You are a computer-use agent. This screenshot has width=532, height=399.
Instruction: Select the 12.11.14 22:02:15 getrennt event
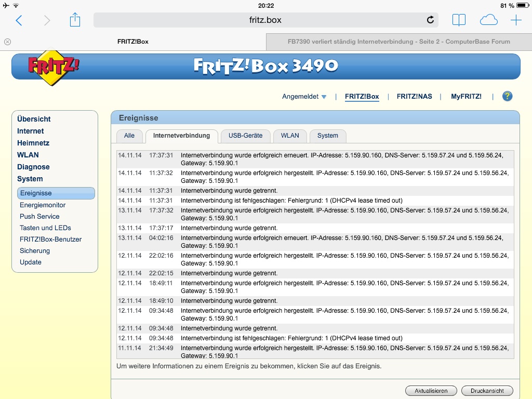point(315,273)
